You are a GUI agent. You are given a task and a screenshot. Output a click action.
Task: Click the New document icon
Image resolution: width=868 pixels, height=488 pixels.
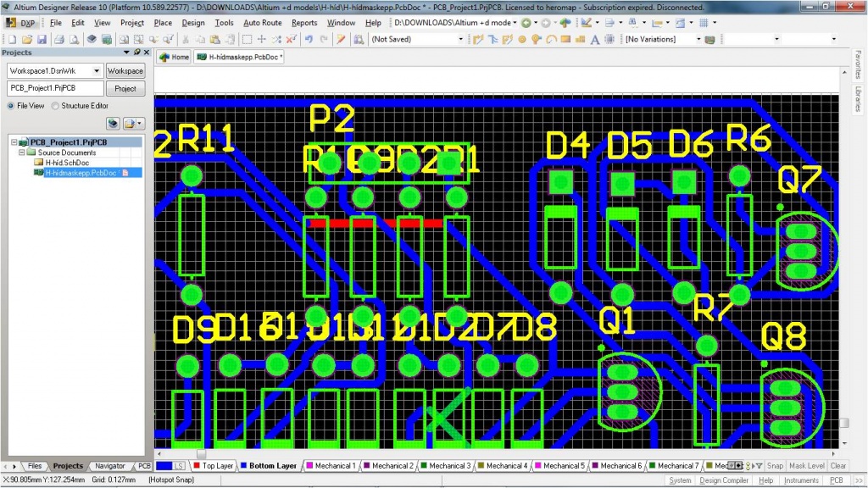(x=12, y=39)
